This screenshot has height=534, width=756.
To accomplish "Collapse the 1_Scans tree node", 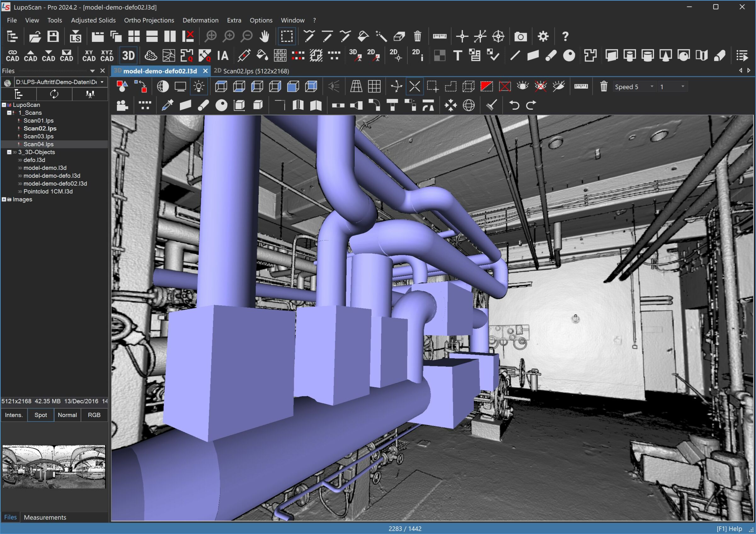I will [9, 113].
